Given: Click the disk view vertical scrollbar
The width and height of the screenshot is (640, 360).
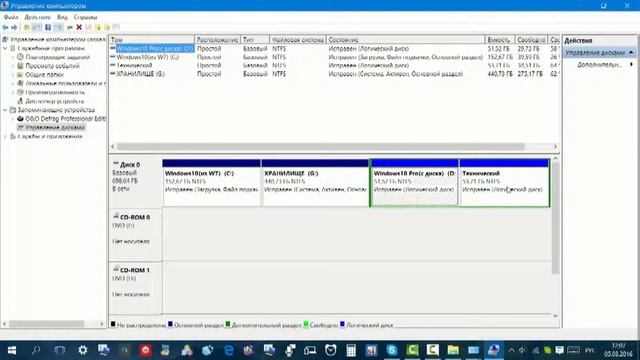Looking at the screenshot, I should [x=555, y=218].
